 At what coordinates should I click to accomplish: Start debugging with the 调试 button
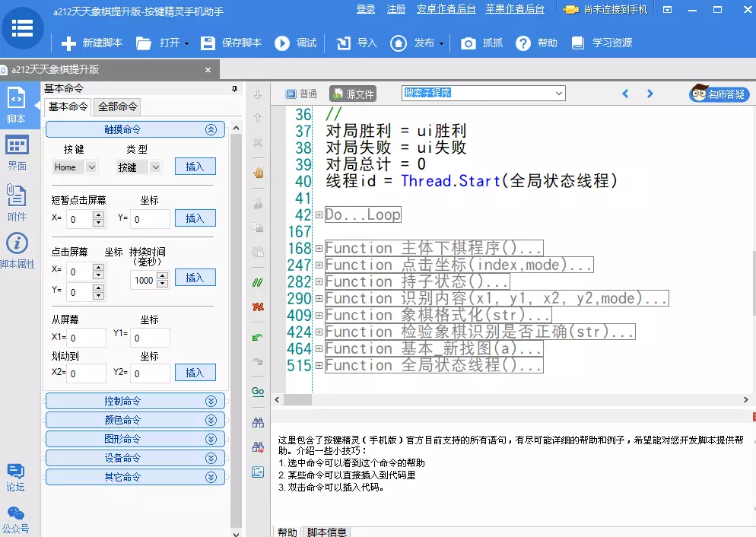(282, 43)
